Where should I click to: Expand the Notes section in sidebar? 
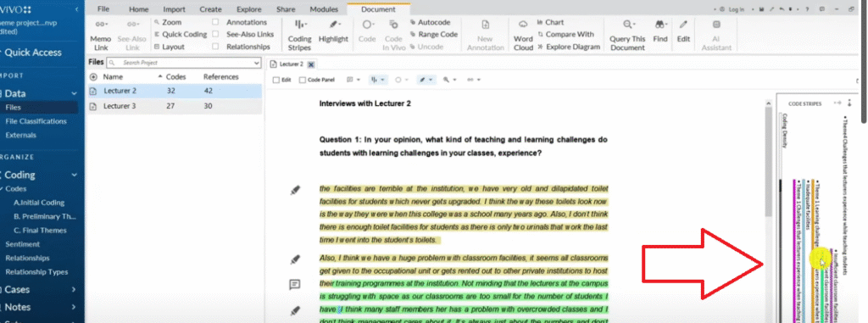click(x=75, y=307)
